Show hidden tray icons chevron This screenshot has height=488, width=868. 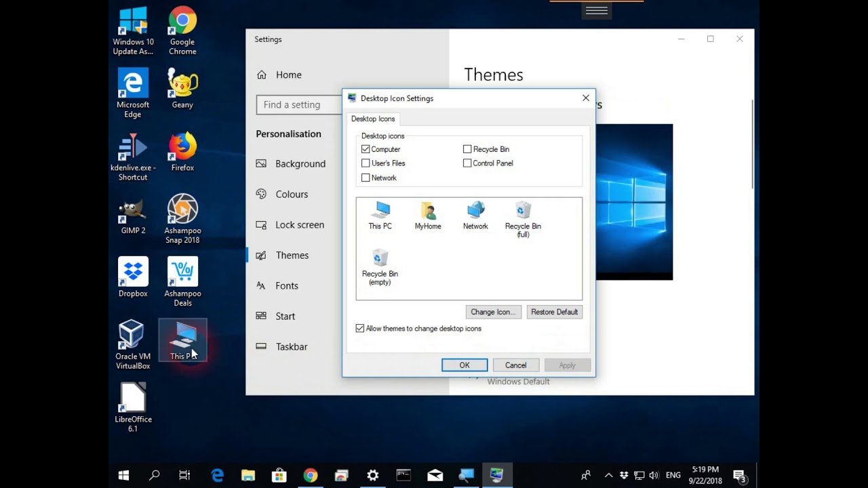[608, 476]
